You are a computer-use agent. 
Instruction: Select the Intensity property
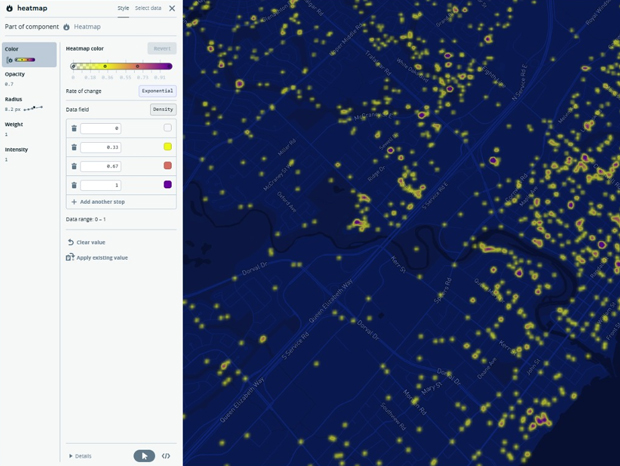click(x=29, y=154)
